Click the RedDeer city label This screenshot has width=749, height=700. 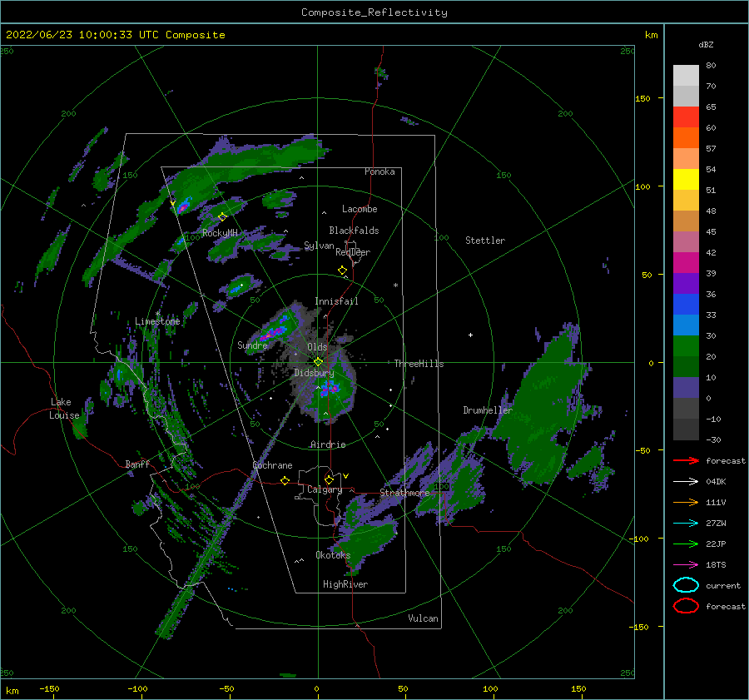(x=353, y=252)
